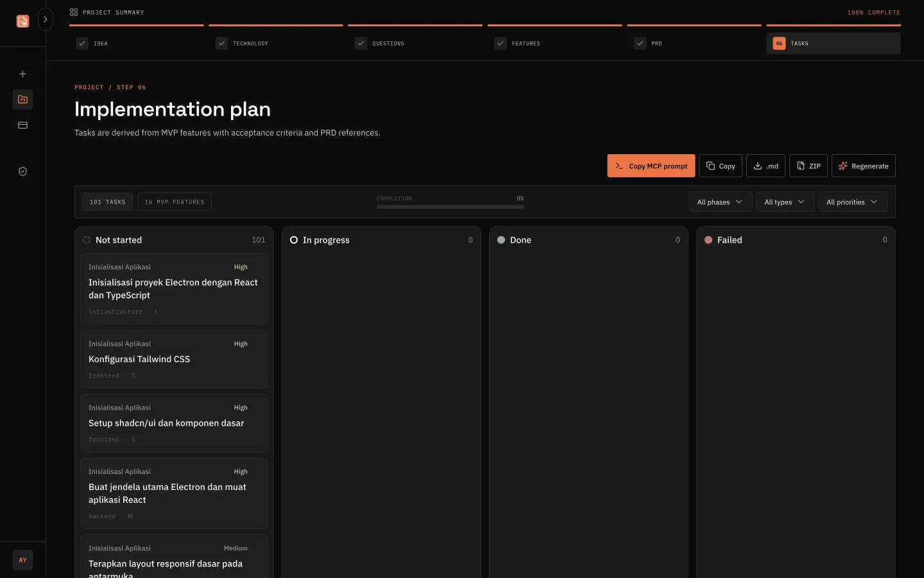Go to the Idea step tab
Image resolution: width=924 pixels, height=578 pixels.
click(x=136, y=44)
